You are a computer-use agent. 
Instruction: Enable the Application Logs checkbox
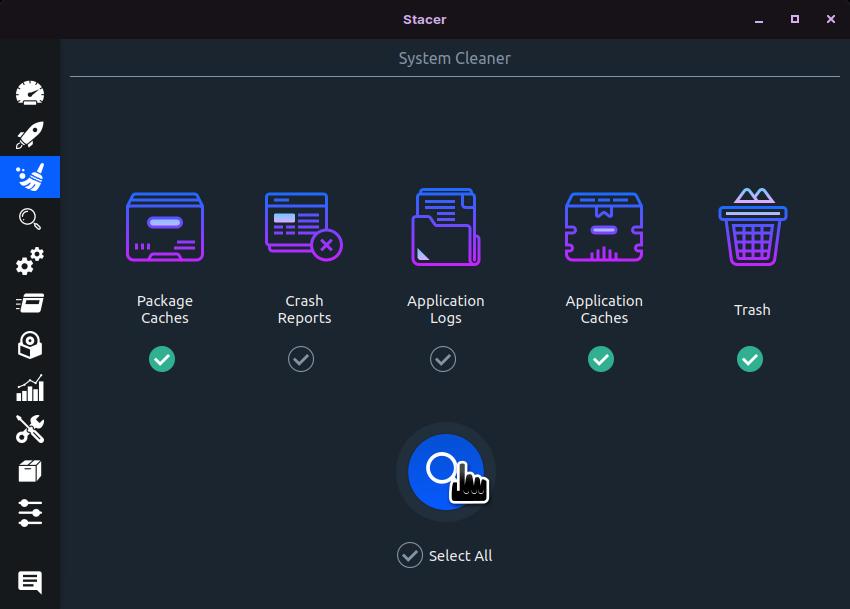click(443, 359)
